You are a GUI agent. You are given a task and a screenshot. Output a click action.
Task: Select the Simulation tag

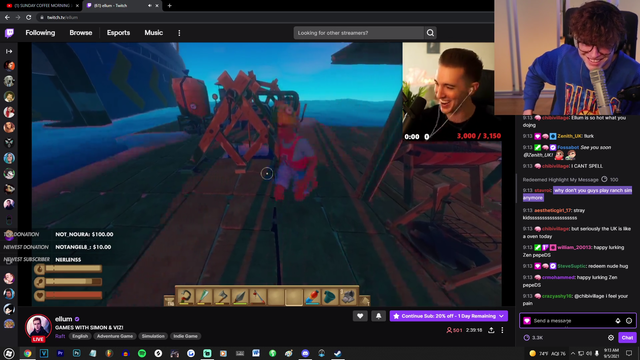(x=153, y=336)
